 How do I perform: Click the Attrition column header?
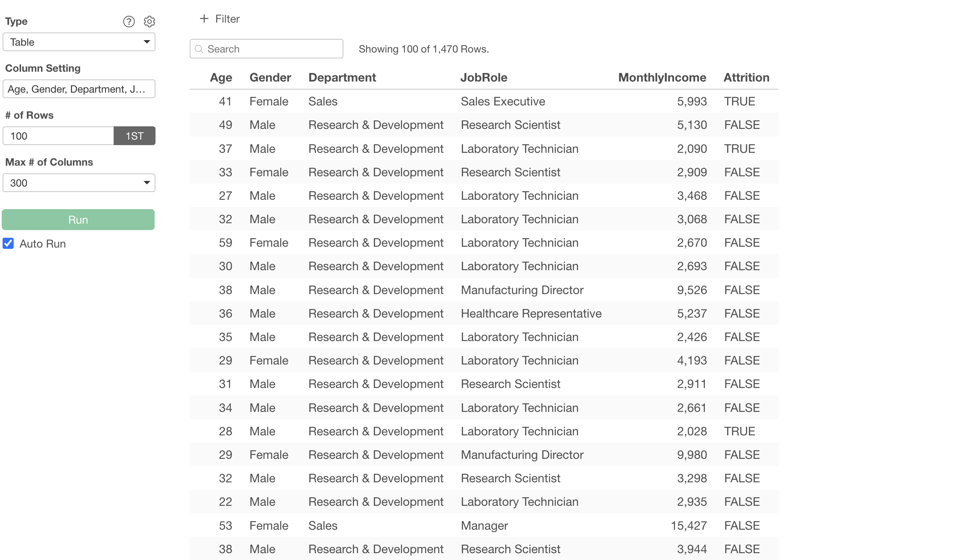point(746,77)
